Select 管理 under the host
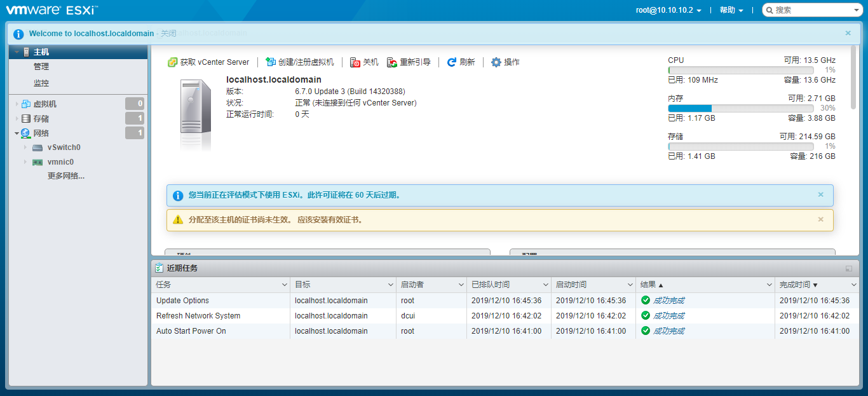 click(x=41, y=67)
